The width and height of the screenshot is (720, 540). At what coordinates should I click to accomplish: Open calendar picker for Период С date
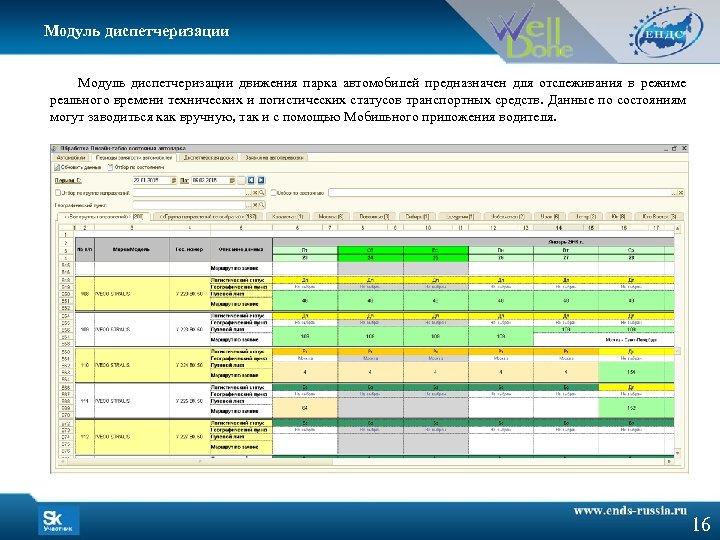(x=174, y=180)
